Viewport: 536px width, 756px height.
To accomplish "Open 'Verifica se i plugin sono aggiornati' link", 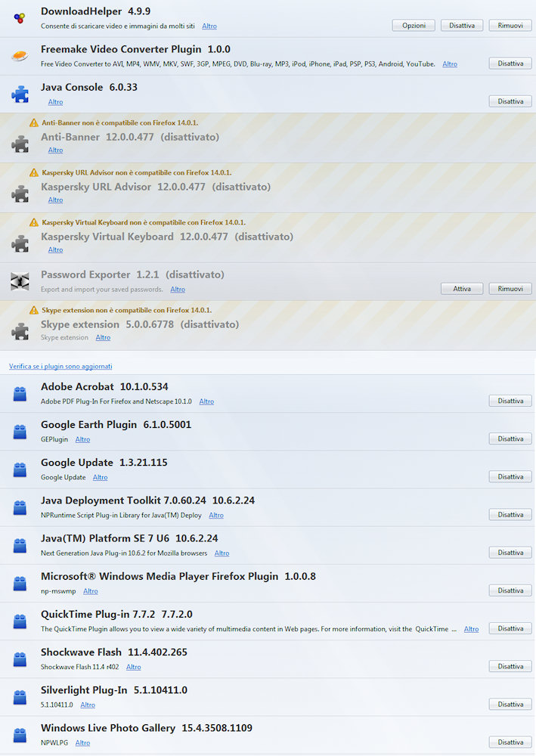I will tap(60, 367).
